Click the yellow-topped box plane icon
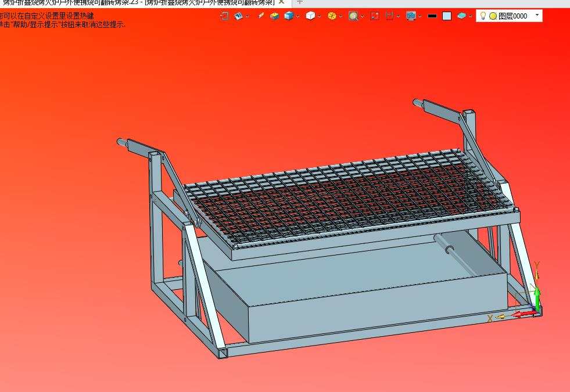The height and width of the screenshot is (392, 570). 274,16
